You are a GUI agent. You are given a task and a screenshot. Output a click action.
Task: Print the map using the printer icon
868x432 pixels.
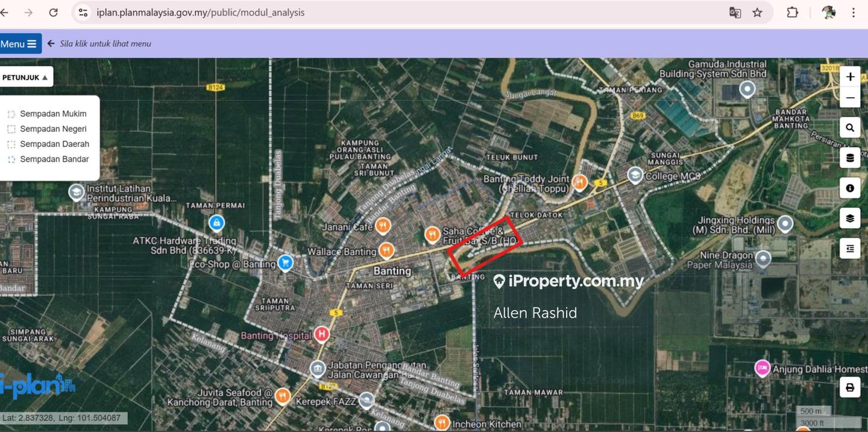(x=850, y=387)
